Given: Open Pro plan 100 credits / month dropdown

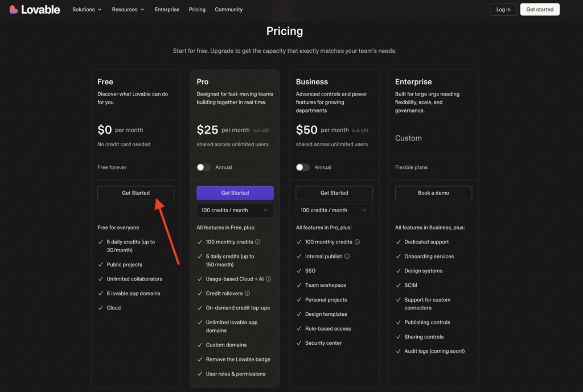Looking at the screenshot, I should 235,211.
